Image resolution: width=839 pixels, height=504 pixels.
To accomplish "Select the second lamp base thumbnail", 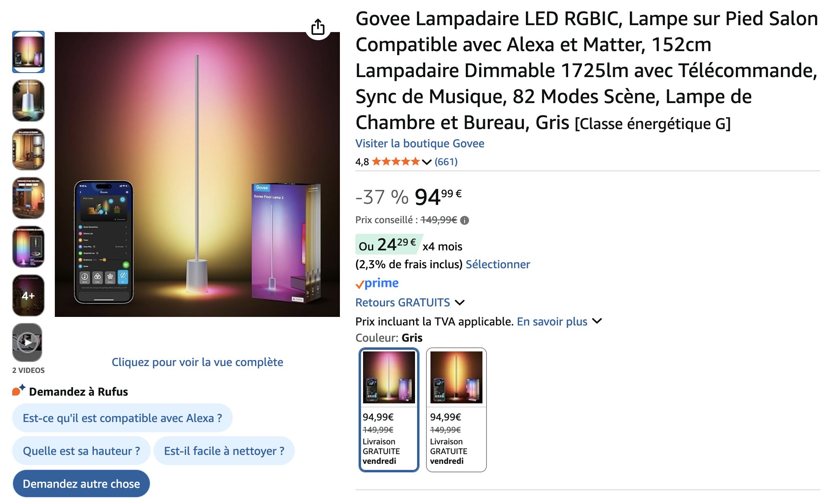I will [28, 101].
